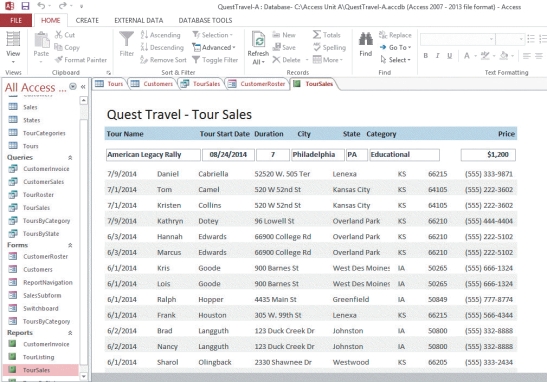
Task: Click Remove Sort
Action: pos(163,60)
